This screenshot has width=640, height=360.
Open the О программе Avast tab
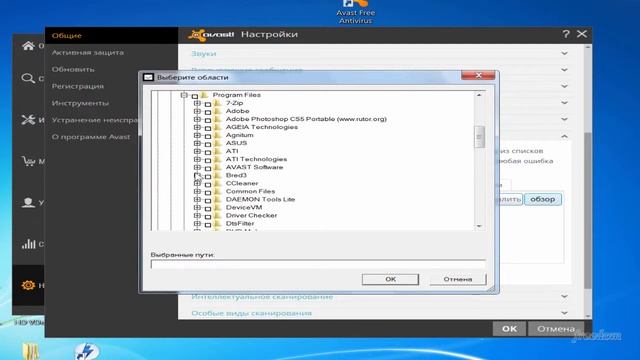(x=91, y=137)
